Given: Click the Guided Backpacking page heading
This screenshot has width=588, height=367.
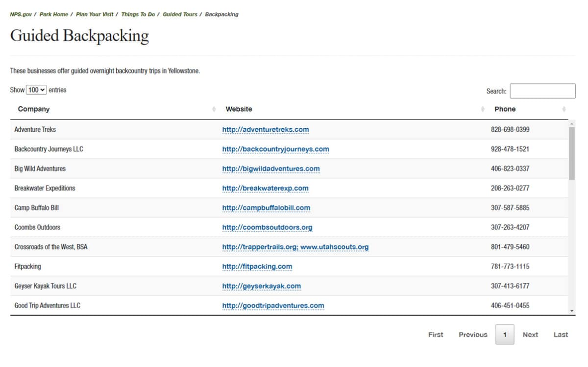Looking at the screenshot, I should [79, 36].
